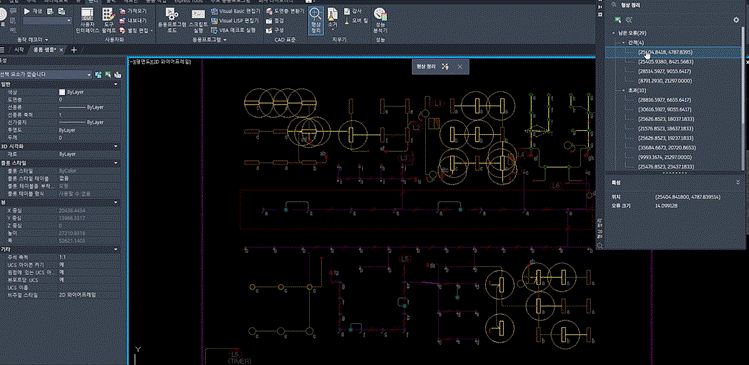Screen dimensions: 749x365
Task: Open the 소거 (Purge) tool
Action: coord(333,20)
